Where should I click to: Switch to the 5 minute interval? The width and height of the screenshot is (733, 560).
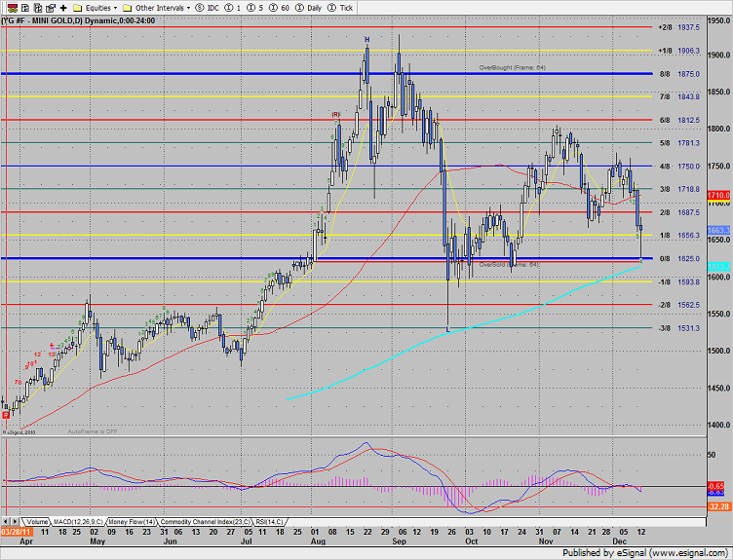254,8
